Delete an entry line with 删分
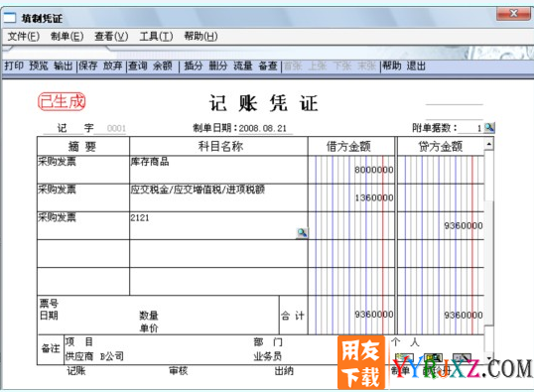 (218, 65)
